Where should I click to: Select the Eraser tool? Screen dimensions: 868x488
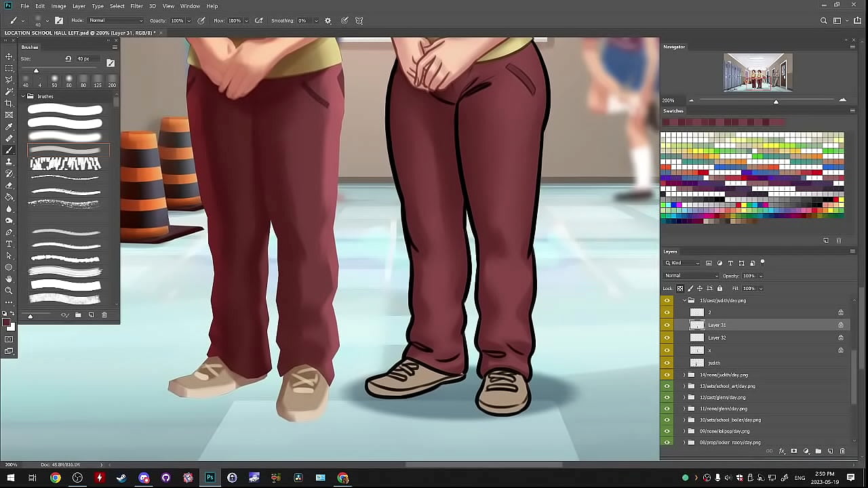pyautogui.click(x=9, y=185)
